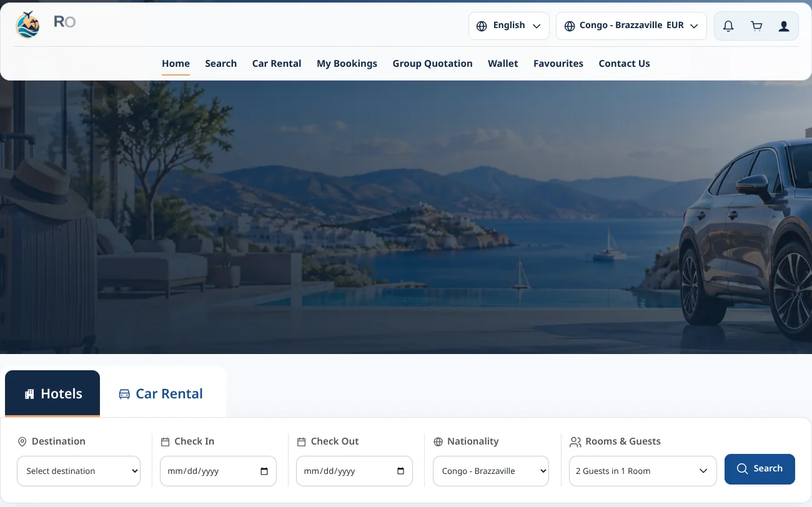Click the Check Out calendar picker icon
The height and width of the screenshot is (507, 812).
point(400,471)
